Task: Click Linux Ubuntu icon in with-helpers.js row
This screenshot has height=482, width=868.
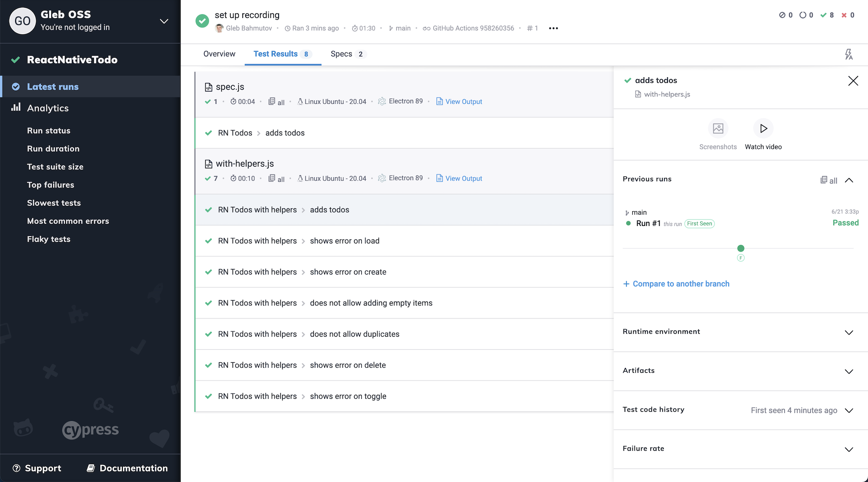Action: (300, 178)
